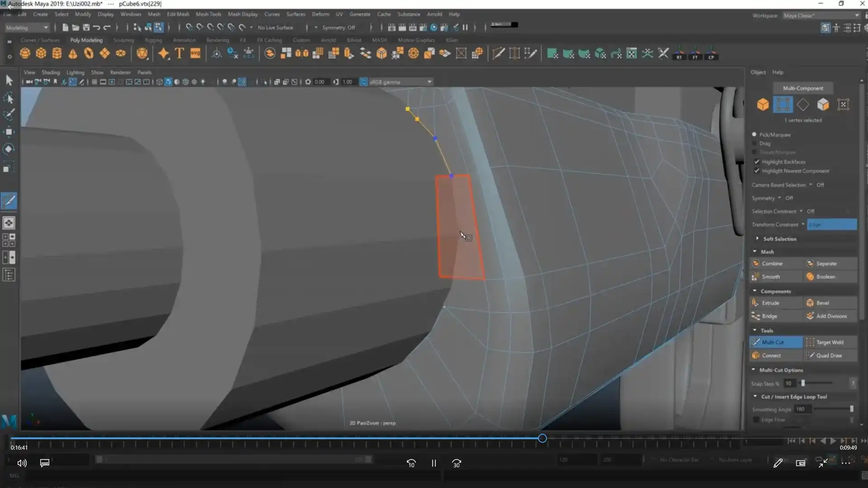Choose the Quad Draw tool

(x=829, y=355)
